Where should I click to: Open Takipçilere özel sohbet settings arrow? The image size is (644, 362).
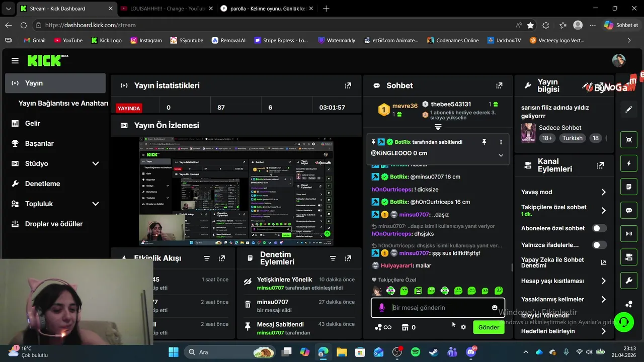click(x=603, y=211)
